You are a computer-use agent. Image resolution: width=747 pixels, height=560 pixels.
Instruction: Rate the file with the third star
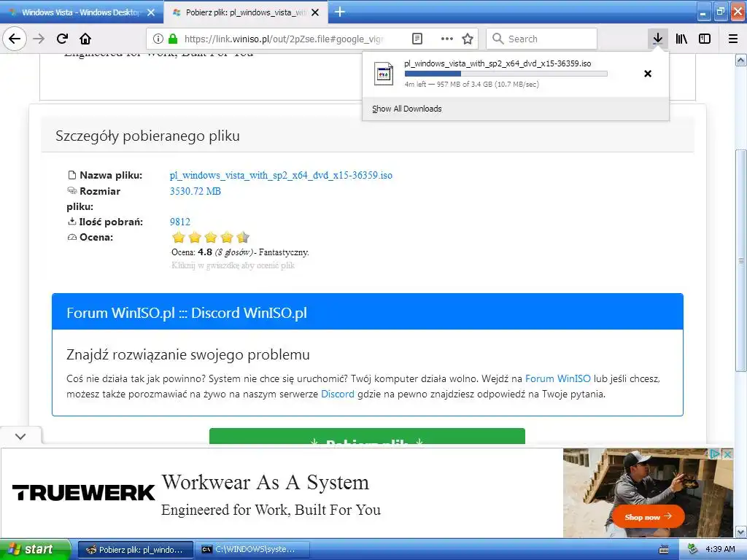pos(211,237)
